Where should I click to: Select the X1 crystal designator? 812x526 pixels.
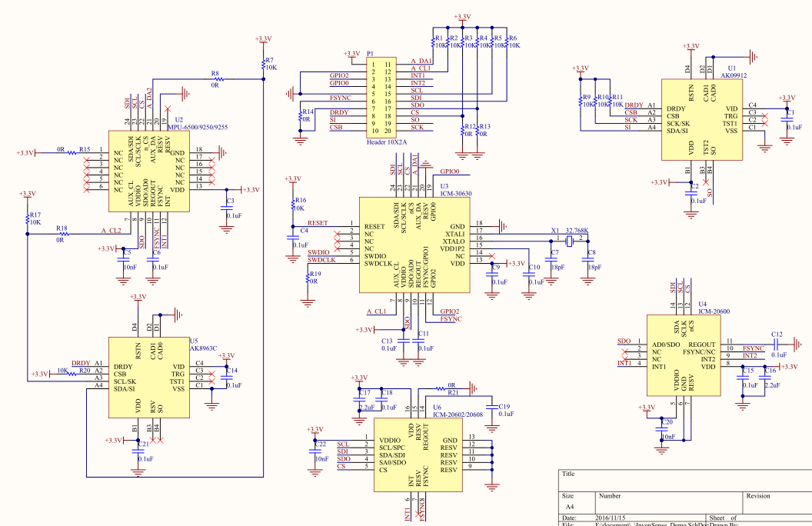[555, 231]
